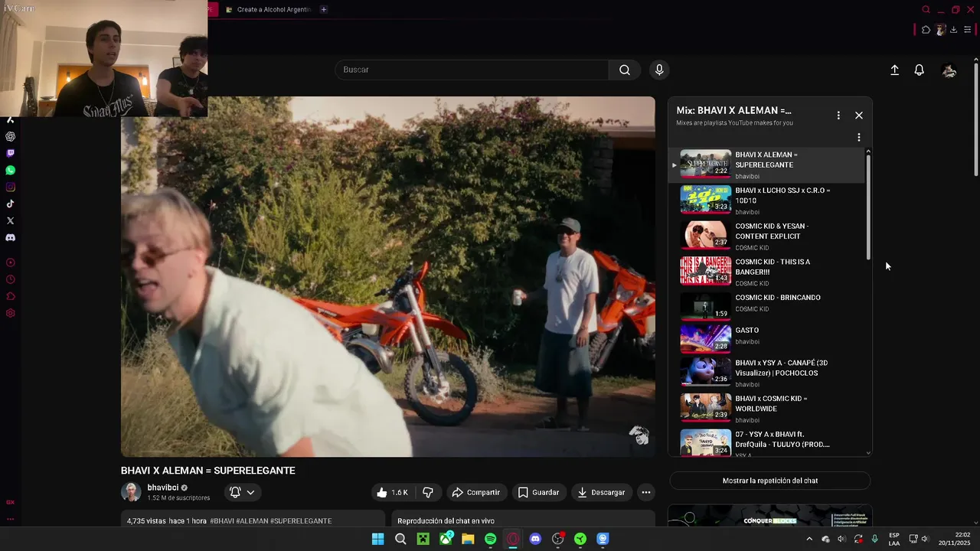
Task: Open browser extensions icon in toolbar
Action: [926, 30]
